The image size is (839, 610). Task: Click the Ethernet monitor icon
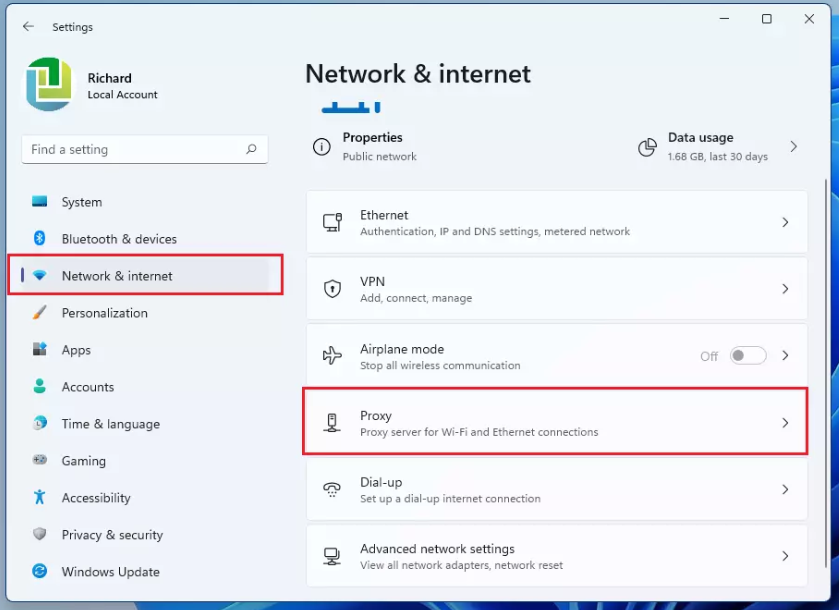tap(332, 222)
